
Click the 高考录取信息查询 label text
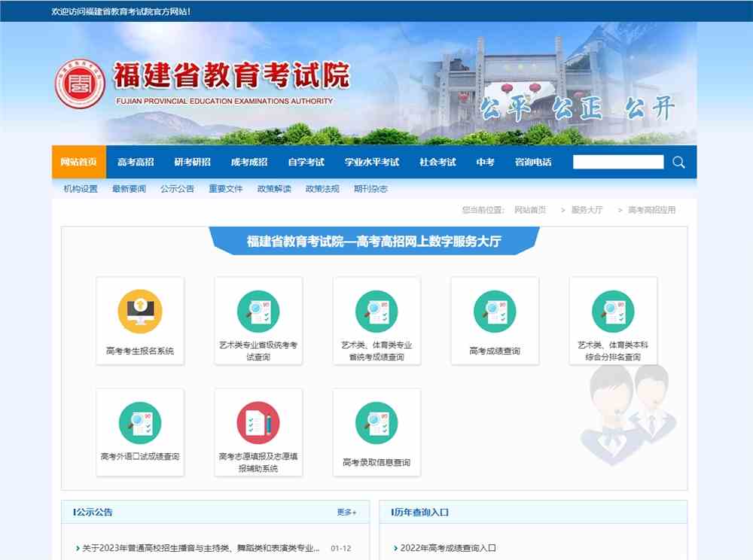pyautogui.click(x=376, y=462)
